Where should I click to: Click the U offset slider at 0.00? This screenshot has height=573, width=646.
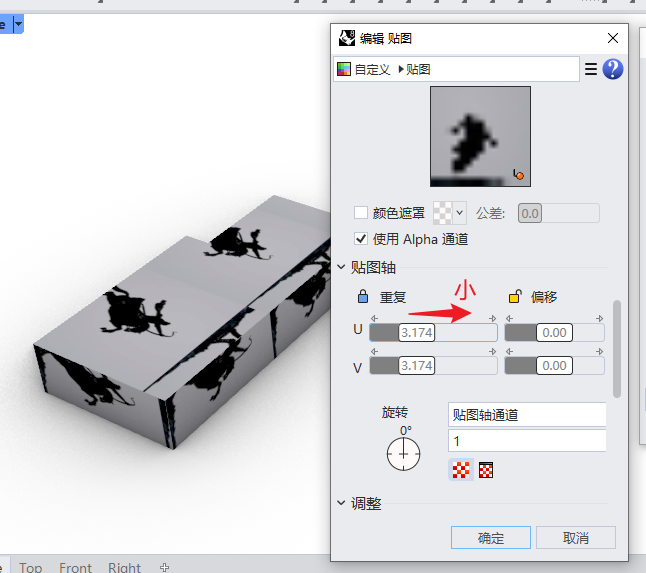555,332
